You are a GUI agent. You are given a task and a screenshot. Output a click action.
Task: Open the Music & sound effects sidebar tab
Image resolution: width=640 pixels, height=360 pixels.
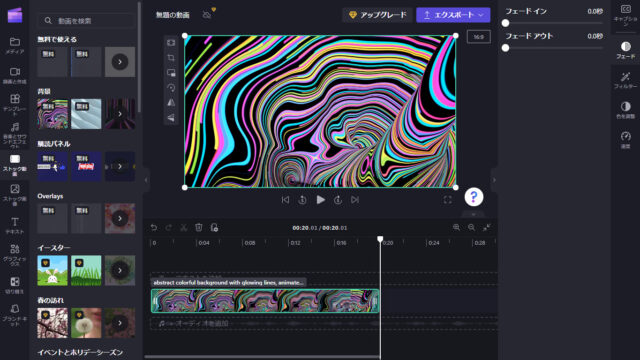pos(15,135)
